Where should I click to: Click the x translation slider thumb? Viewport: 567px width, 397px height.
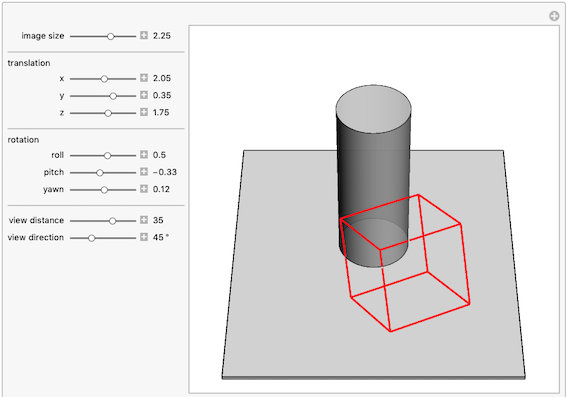[104, 79]
